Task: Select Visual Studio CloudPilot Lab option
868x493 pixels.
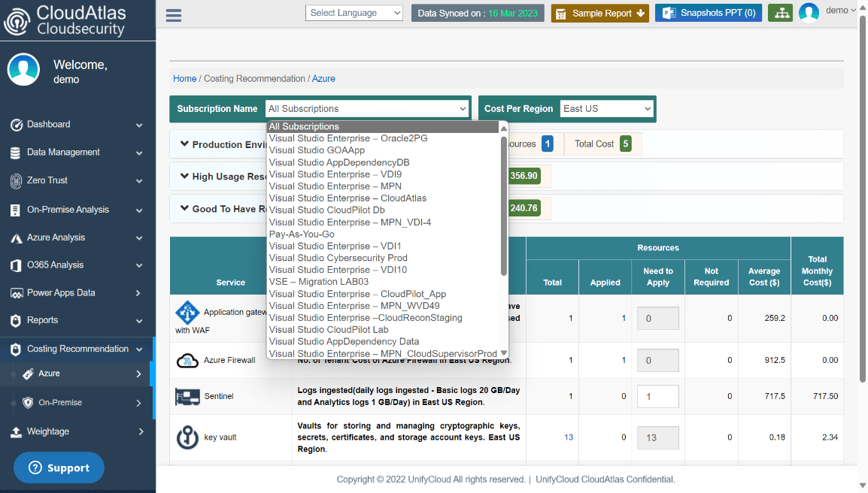Action: (x=329, y=330)
